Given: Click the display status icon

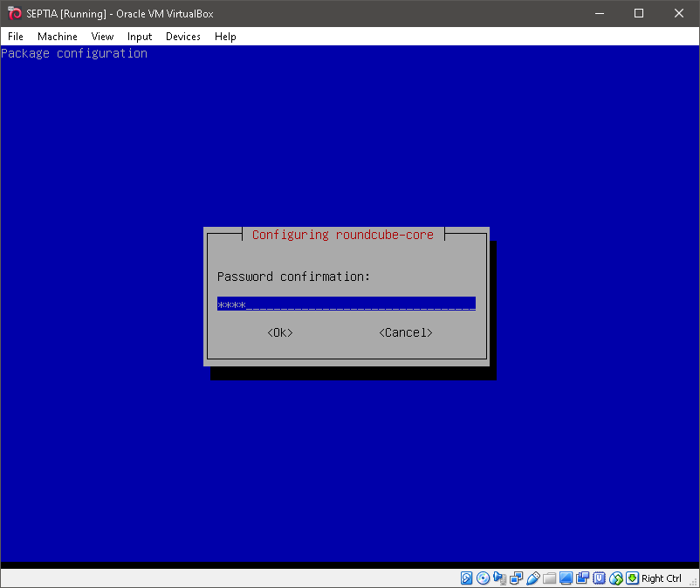Looking at the screenshot, I should [566, 578].
